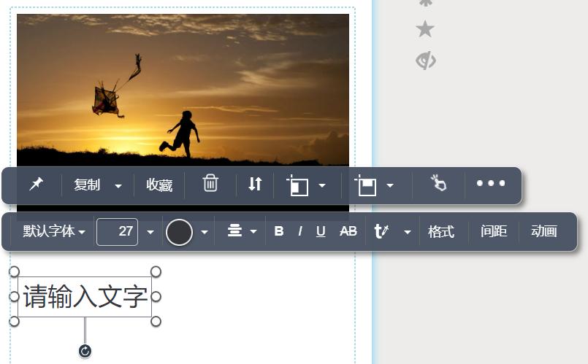588x364 pixels.
Task: Click the 收藏 (favorite) button
Action: (159, 185)
